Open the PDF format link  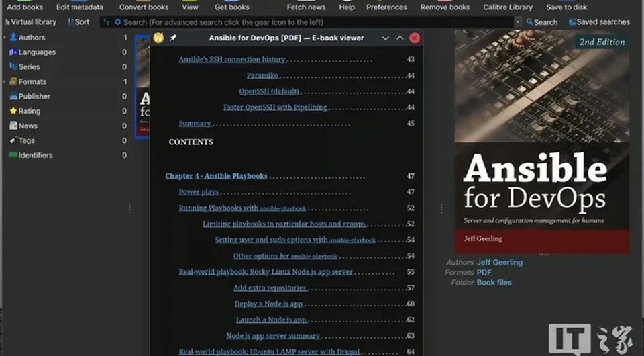484,272
